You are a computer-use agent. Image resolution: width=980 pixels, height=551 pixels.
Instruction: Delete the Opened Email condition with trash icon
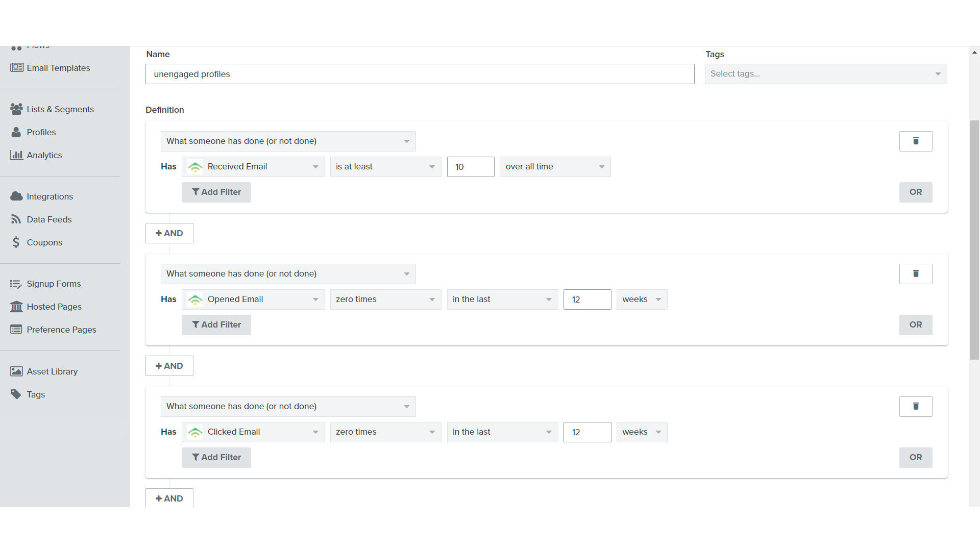click(x=916, y=274)
